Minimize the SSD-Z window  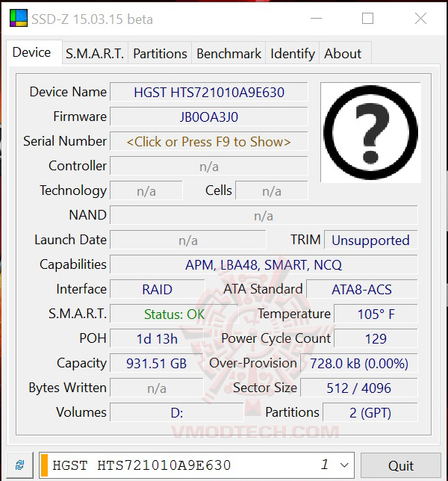(x=322, y=19)
